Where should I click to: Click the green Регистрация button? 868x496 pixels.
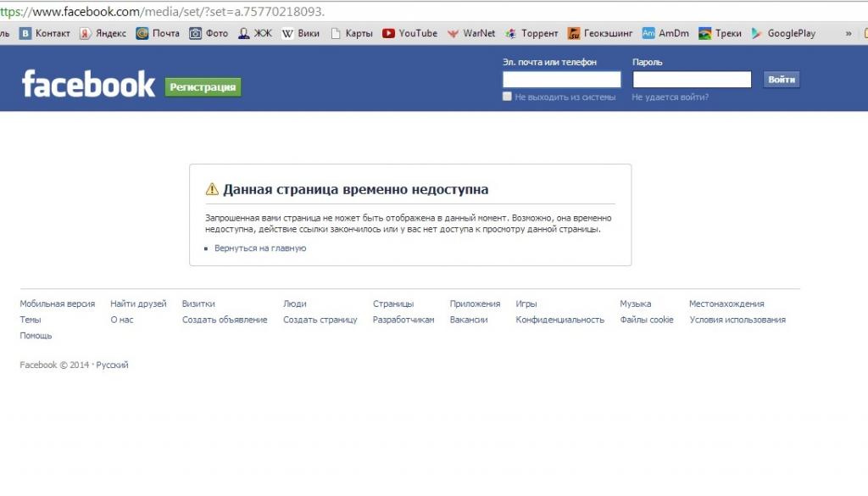pos(203,87)
